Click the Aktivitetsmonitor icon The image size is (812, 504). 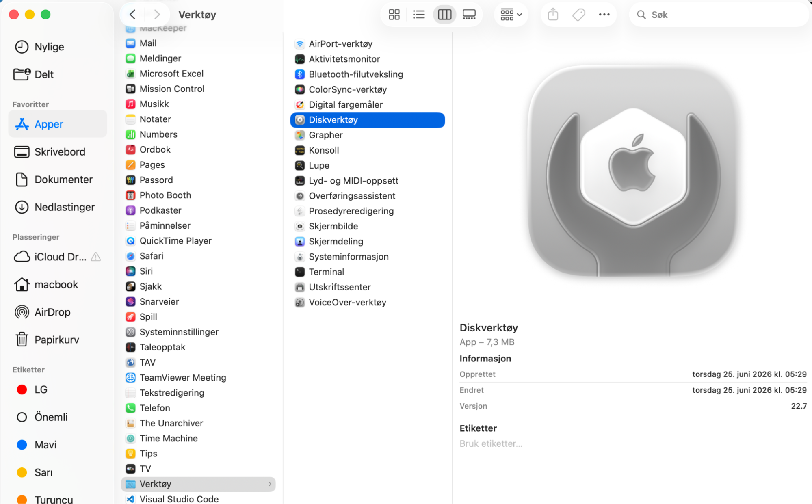pyautogui.click(x=300, y=59)
